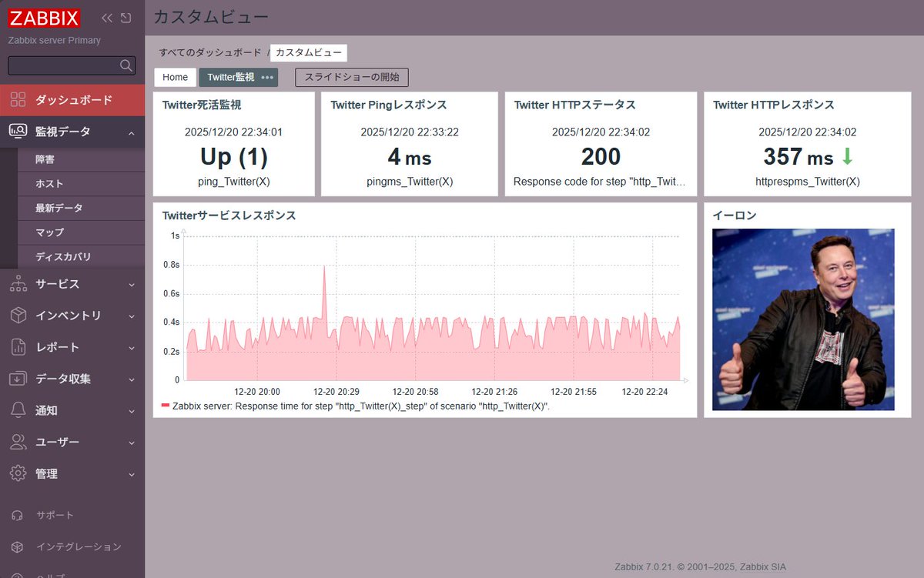924x578 pixels.
Task: Click the ユーザー people icon
Action: tap(18, 442)
